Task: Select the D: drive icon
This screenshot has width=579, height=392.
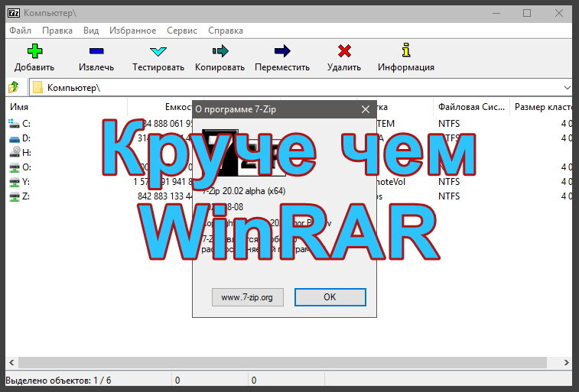Action: point(14,138)
